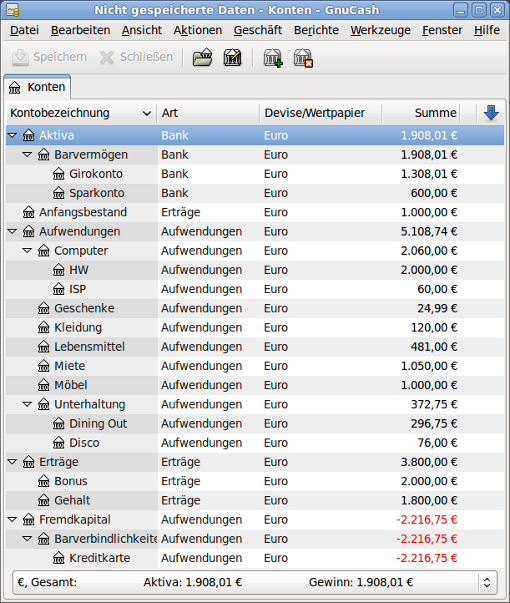Click the Aktiva: 1.908,01 € summary

tap(193, 583)
